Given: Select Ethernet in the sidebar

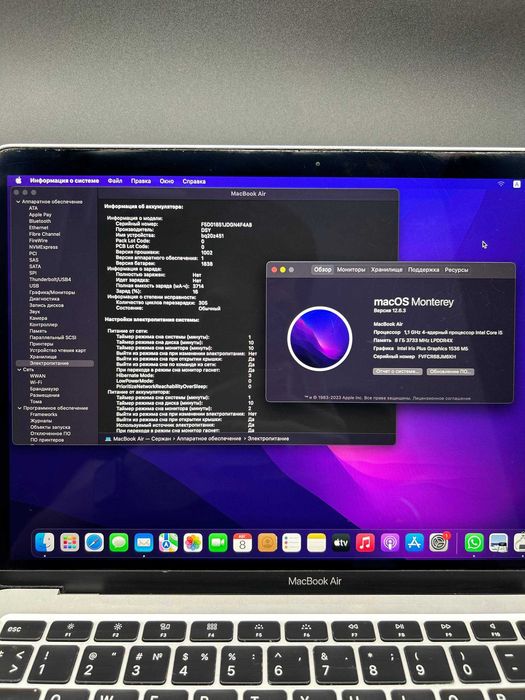Looking at the screenshot, I should tap(39, 228).
